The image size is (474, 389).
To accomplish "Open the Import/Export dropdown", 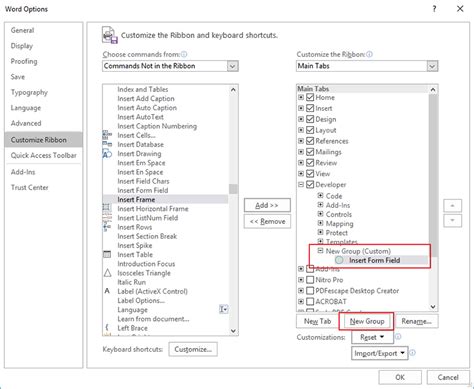I will [x=380, y=353].
